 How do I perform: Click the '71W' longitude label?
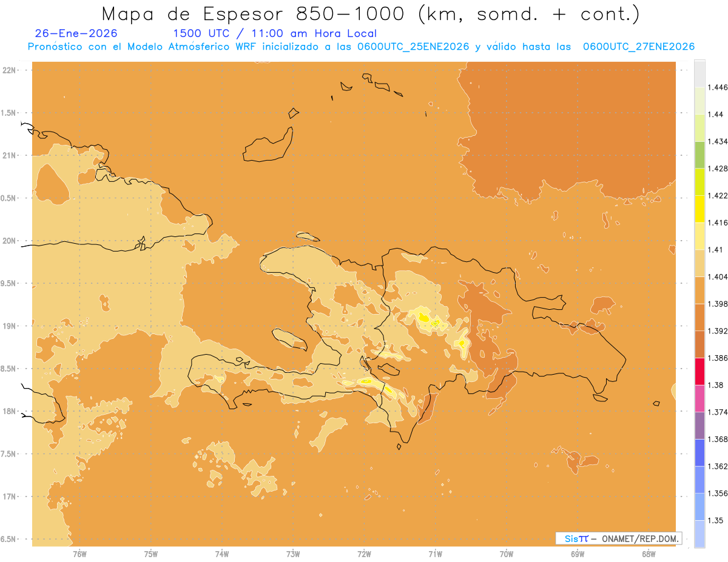(x=435, y=554)
